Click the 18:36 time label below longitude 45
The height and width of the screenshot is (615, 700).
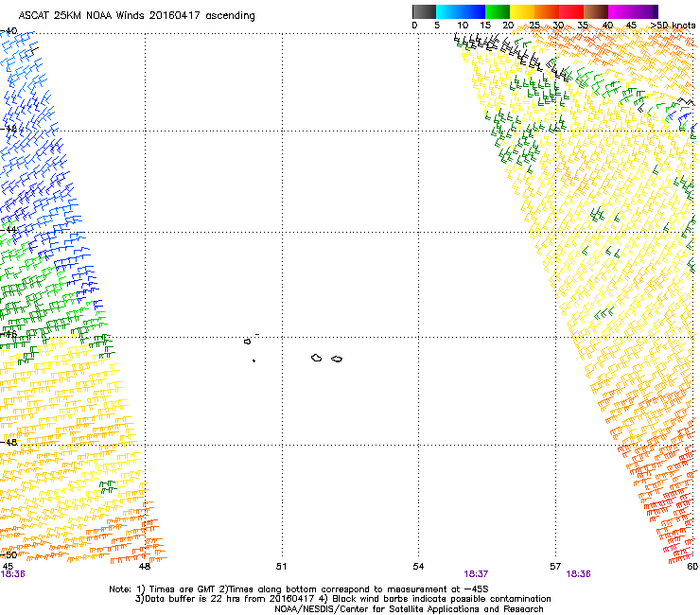13,574
